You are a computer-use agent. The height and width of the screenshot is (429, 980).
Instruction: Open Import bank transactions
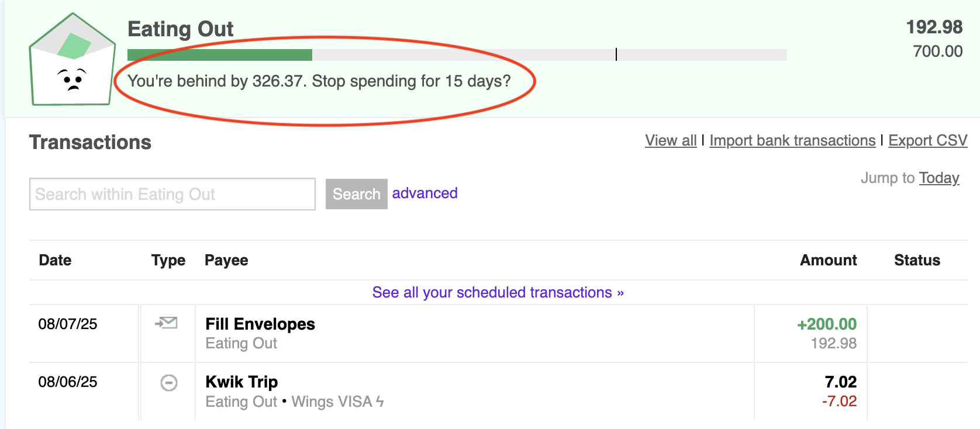point(792,141)
